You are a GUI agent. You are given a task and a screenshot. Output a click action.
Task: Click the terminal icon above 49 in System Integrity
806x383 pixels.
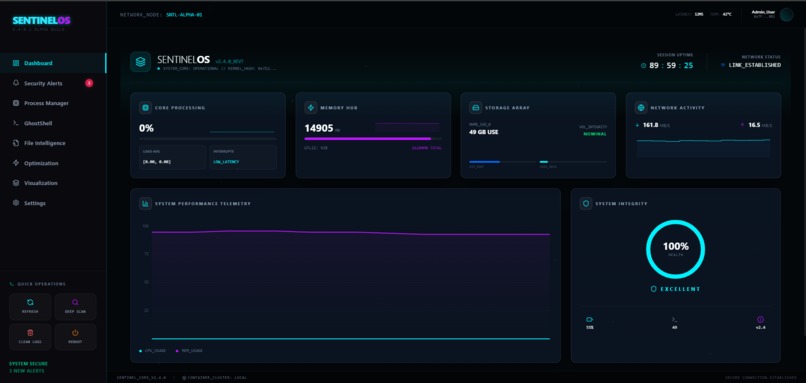pos(674,319)
